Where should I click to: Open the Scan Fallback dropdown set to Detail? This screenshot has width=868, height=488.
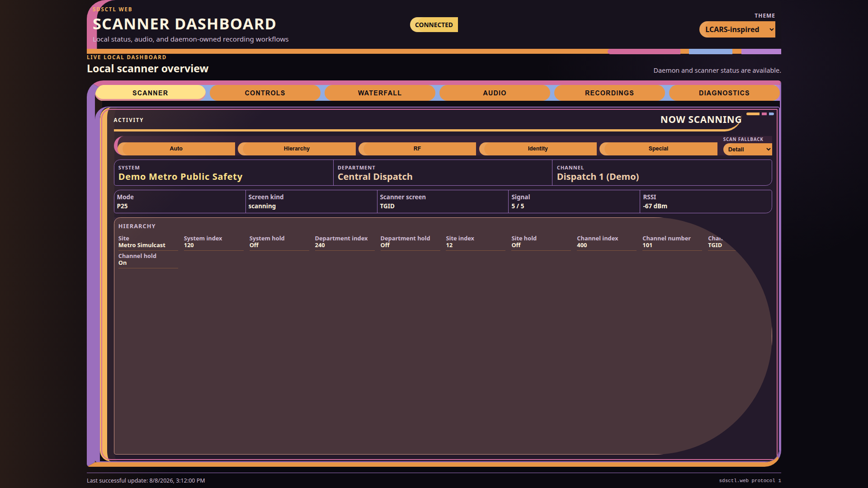(x=747, y=150)
